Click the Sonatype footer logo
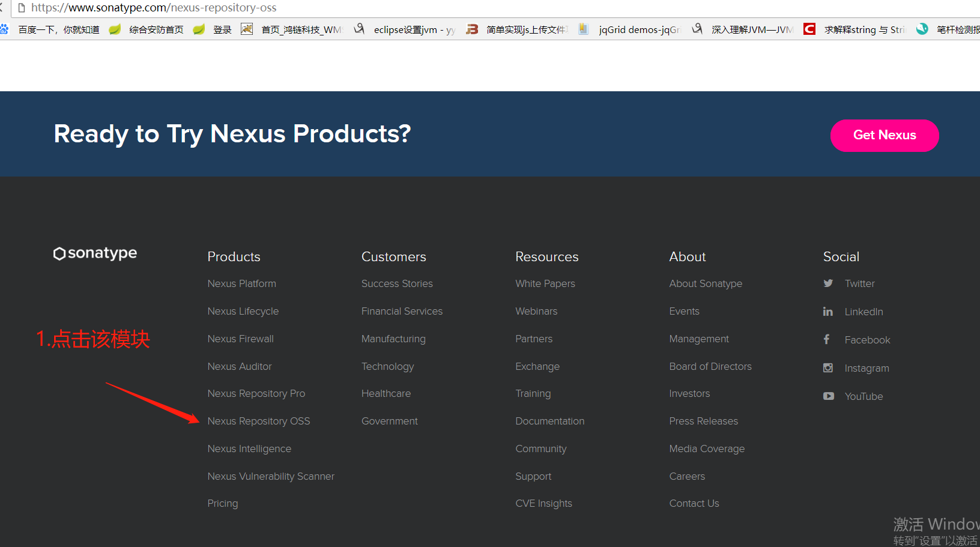This screenshot has height=547, width=980. pos(95,253)
